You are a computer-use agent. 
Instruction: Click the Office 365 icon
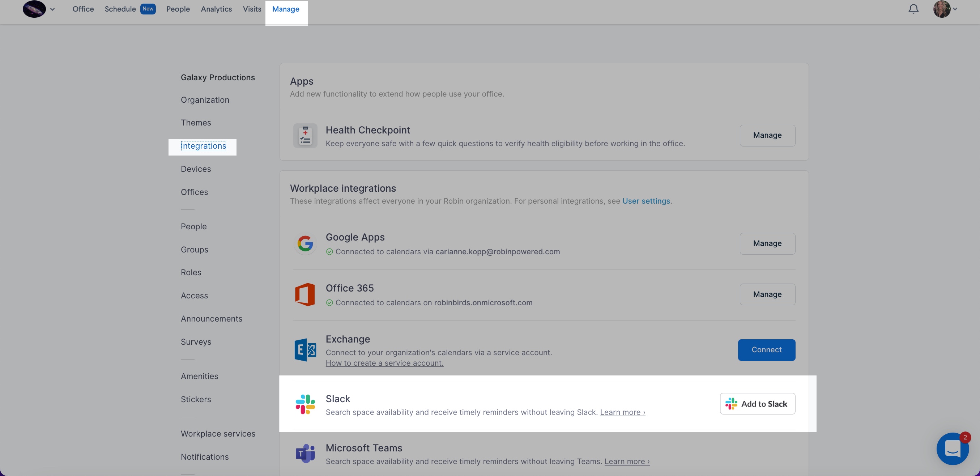[x=305, y=294]
